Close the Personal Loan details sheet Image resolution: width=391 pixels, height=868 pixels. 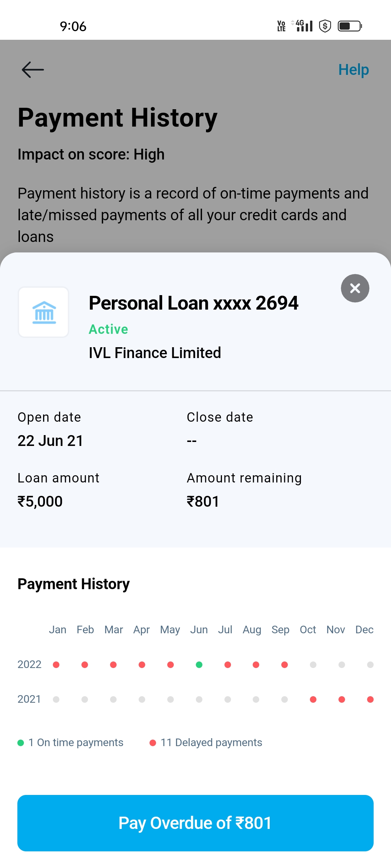click(x=355, y=288)
